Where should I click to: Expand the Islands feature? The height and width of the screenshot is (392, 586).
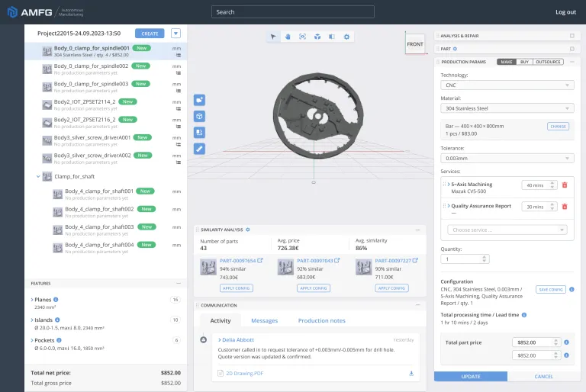point(32,320)
